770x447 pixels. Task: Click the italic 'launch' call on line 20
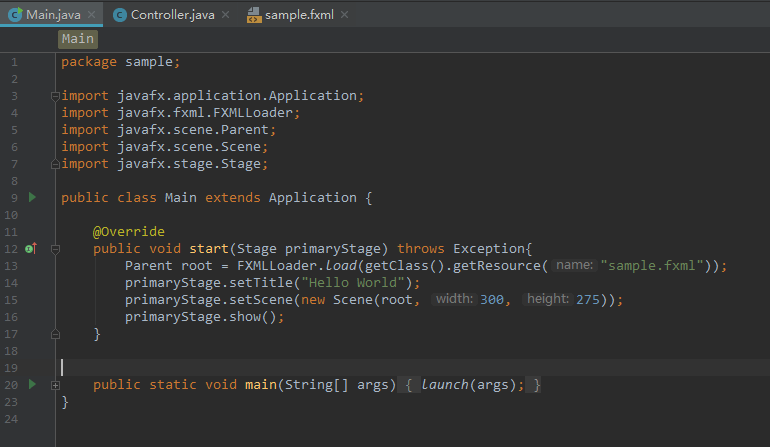coord(444,385)
